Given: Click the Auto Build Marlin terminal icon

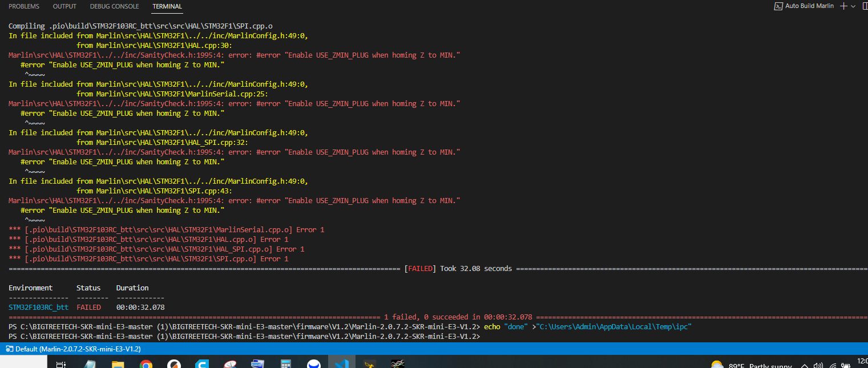Looking at the screenshot, I should [x=778, y=6].
